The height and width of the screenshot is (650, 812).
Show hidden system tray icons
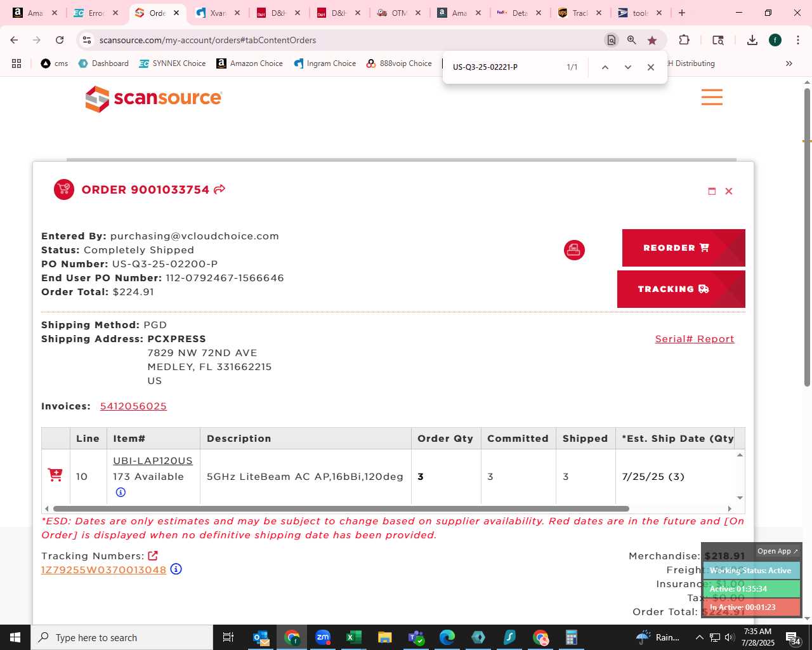(699, 637)
